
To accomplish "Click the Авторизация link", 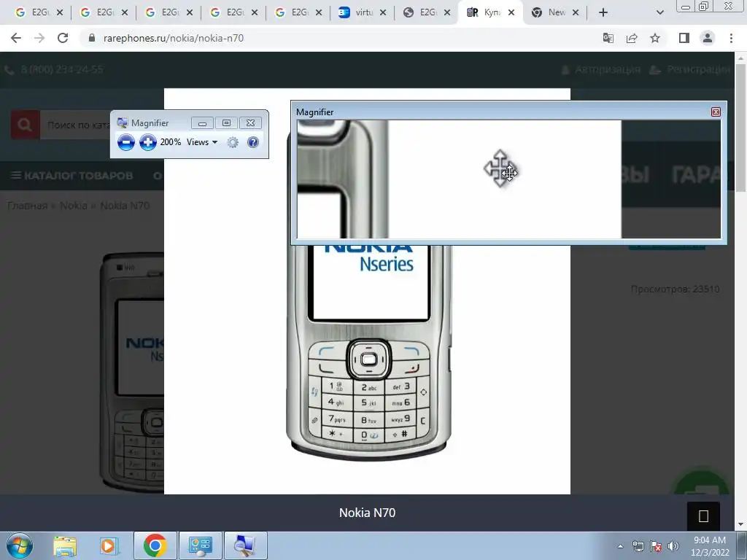I will coord(601,69).
